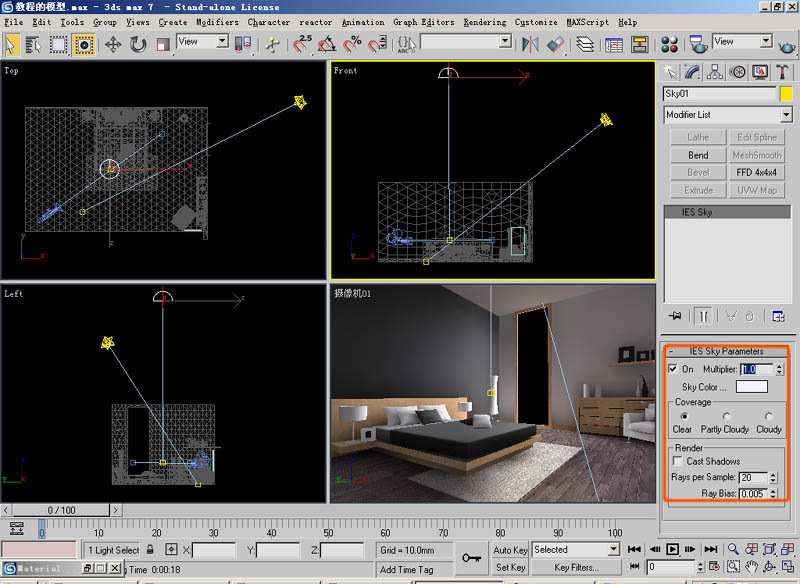800x584 pixels.
Task: Click the Set Key button
Action: [x=510, y=567]
